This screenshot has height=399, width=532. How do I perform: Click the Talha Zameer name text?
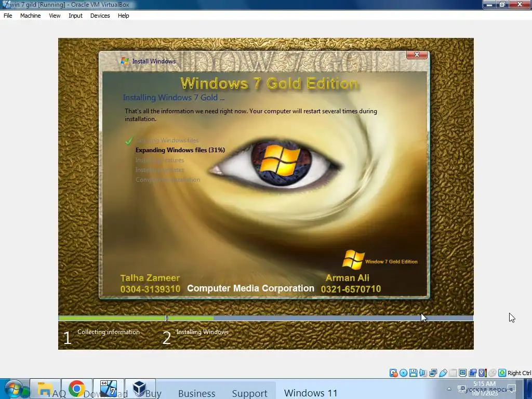150,278
